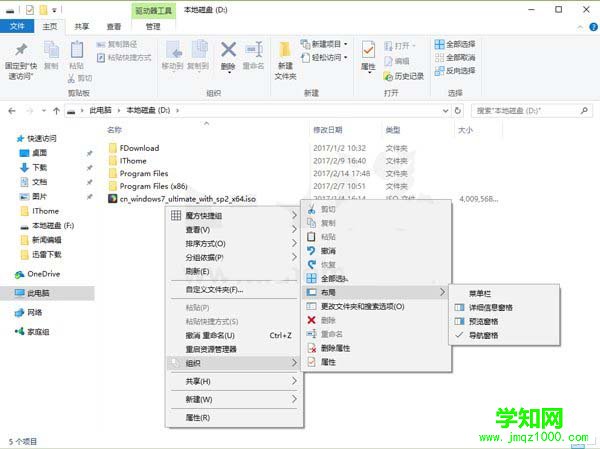The image size is (600, 449).
Task: Click the Move to icon
Action: pos(173,50)
